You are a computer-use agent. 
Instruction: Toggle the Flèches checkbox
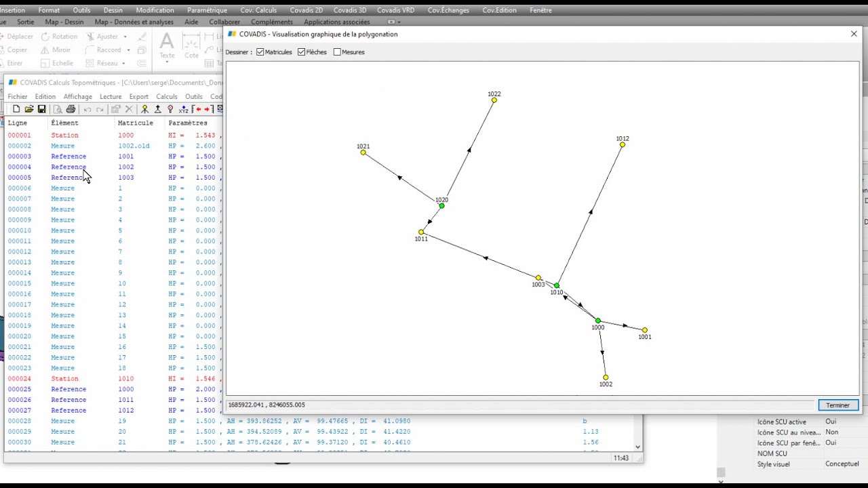(x=301, y=52)
